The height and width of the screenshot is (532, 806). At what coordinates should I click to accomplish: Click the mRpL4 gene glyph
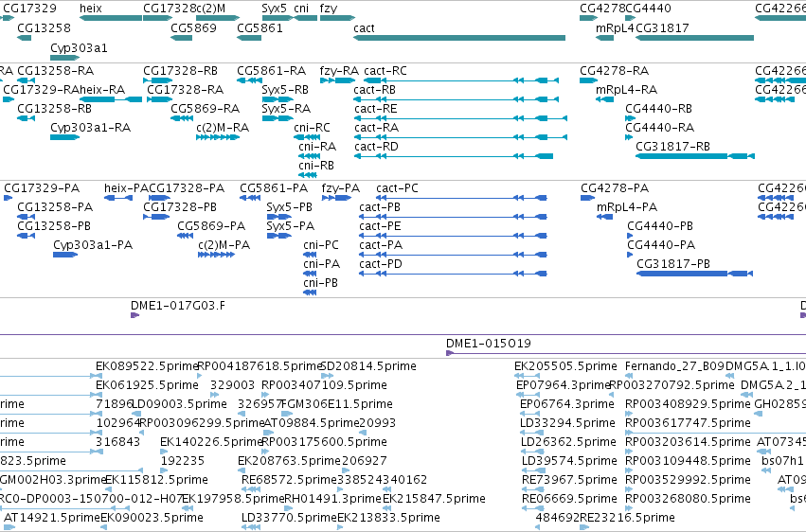coord(604,38)
